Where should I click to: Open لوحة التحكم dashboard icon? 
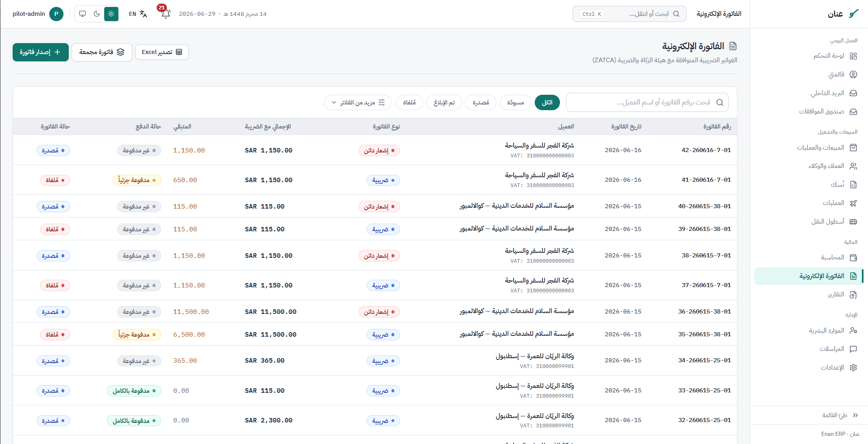tap(853, 56)
